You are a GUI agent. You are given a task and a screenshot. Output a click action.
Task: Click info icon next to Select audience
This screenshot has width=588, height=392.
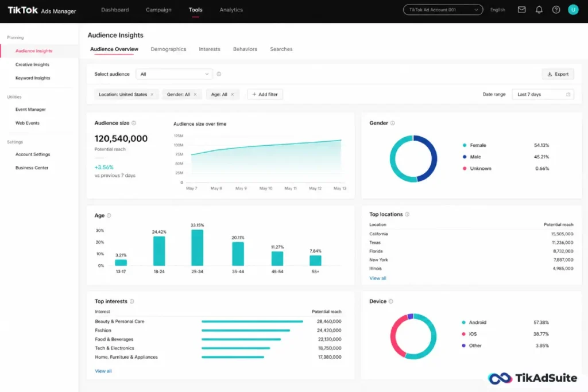[219, 74]
